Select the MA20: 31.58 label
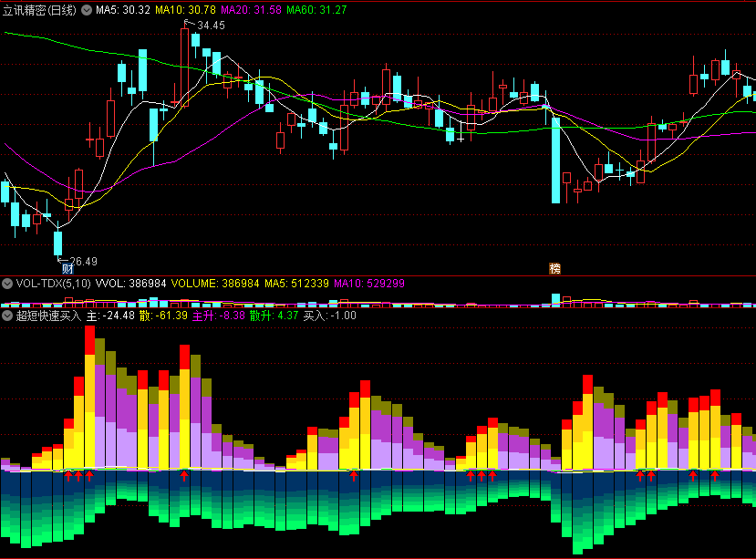Screen dimensions: 756x559 251,10
